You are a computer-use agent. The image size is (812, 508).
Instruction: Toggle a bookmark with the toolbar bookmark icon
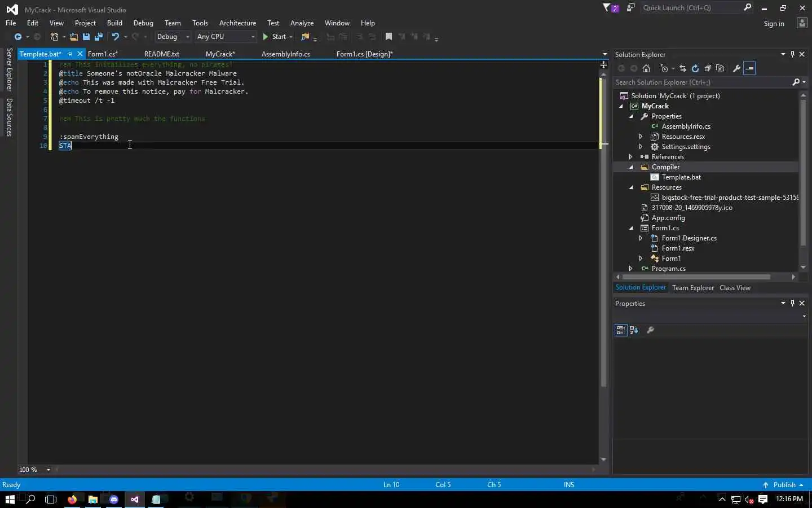pos(389,37)
